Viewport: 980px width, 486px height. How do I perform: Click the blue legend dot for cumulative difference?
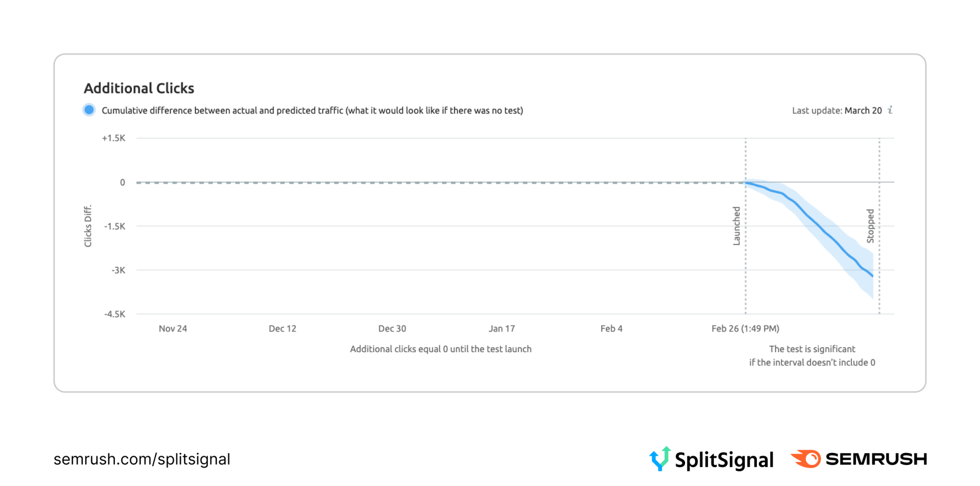click(89, 110)
